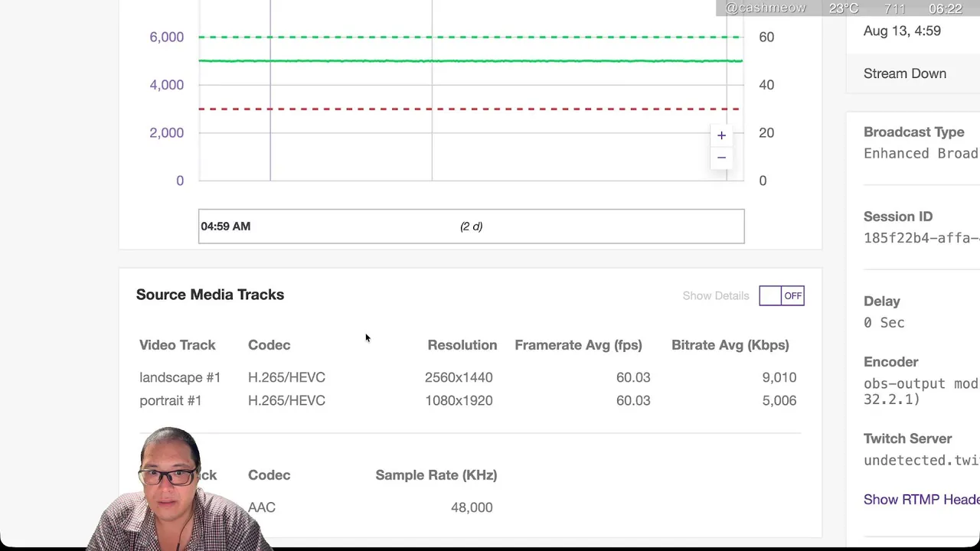Image resolution: width=980 pixels, height=551 pixels.
Task: Click the @cashmeow overlay label
Action: 765,8
